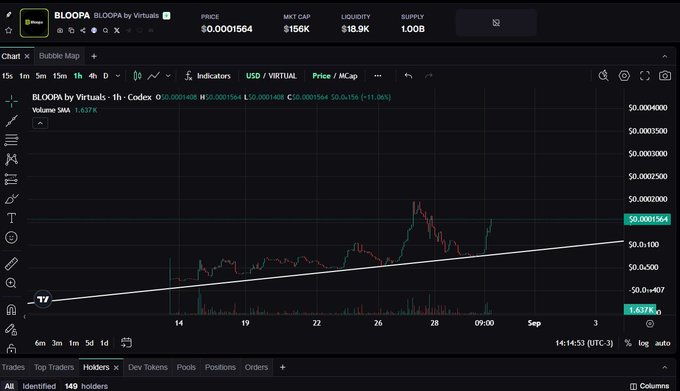Set interval to 15s

pyautogui.click(x=7, y=76)
